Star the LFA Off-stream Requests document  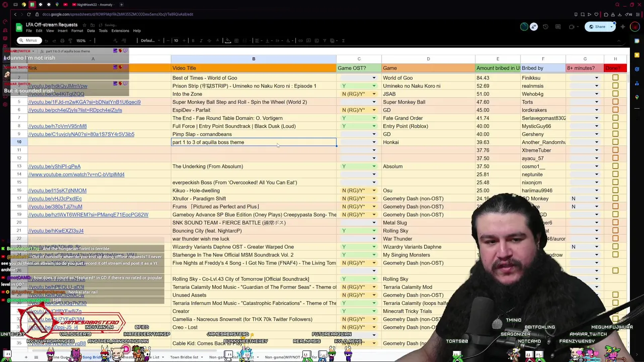pyautogui.click(x=84, y=25)
